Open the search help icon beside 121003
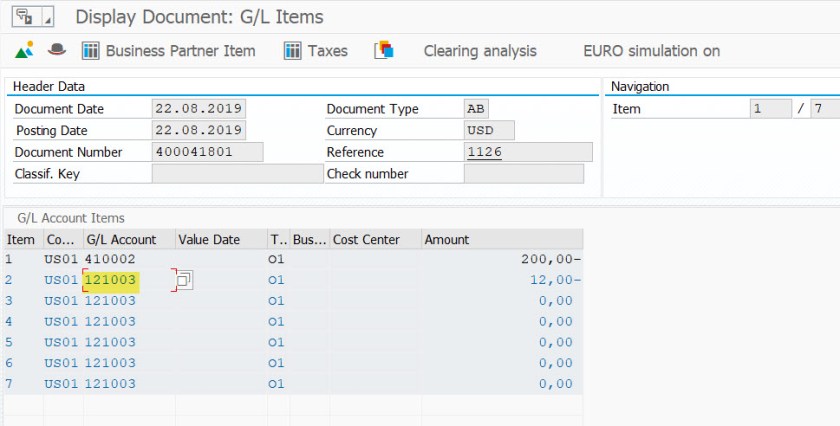The image size is (840, 426). click(x=185, y=281)
